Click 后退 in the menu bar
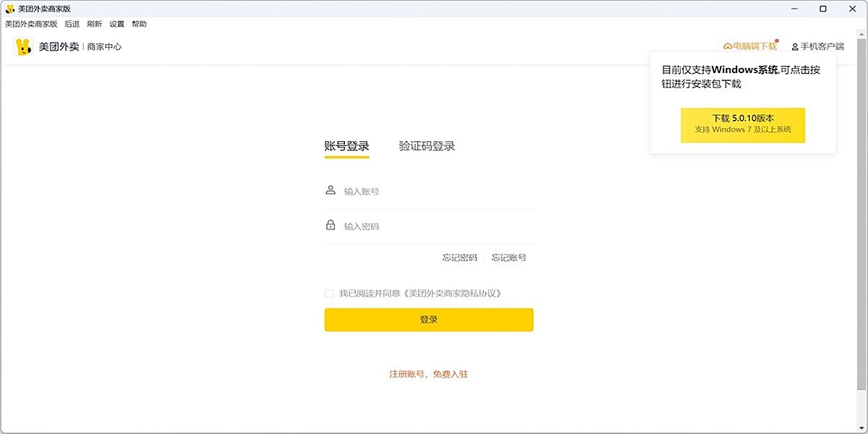 coord(72,24)
